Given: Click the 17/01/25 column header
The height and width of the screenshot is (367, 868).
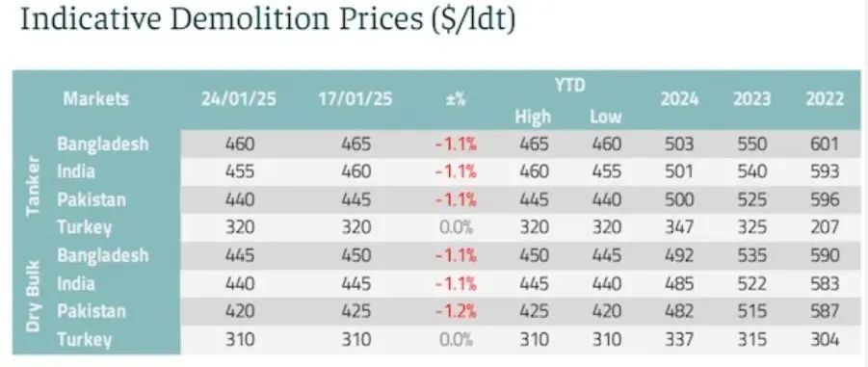Looking at the screenshot, I should 355,99.
